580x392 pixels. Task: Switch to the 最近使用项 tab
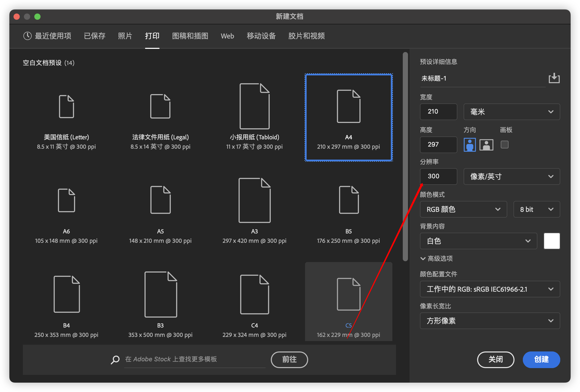[x=47, y=36]
